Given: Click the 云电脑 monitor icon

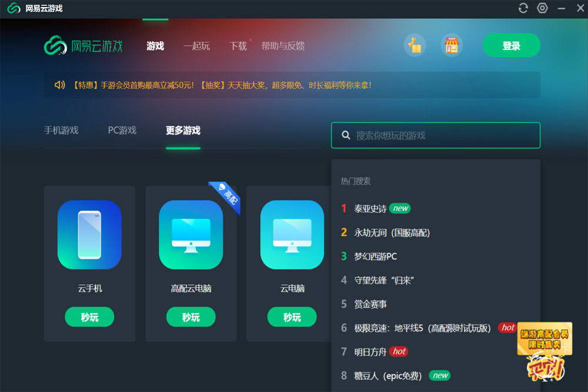Looking at the screenshot, I should coord(292,234).
